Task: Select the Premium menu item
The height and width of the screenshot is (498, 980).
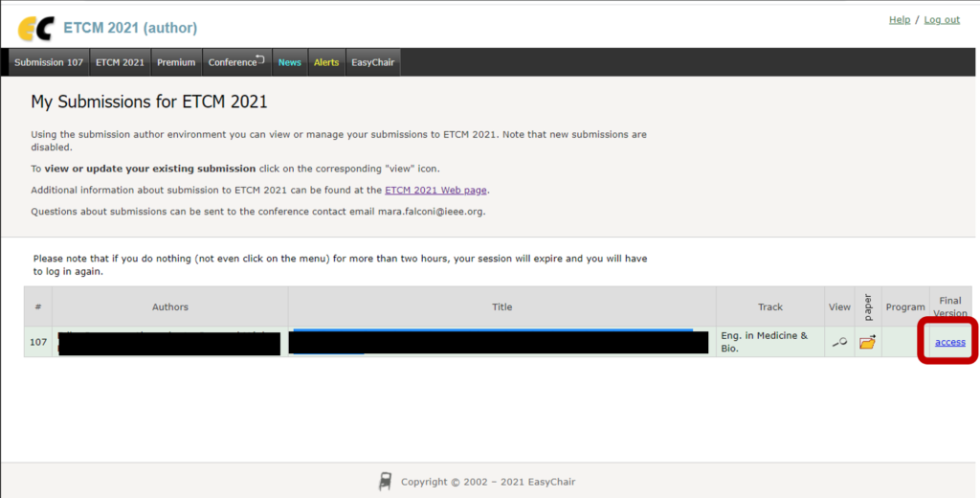Action: pos(176,62)
